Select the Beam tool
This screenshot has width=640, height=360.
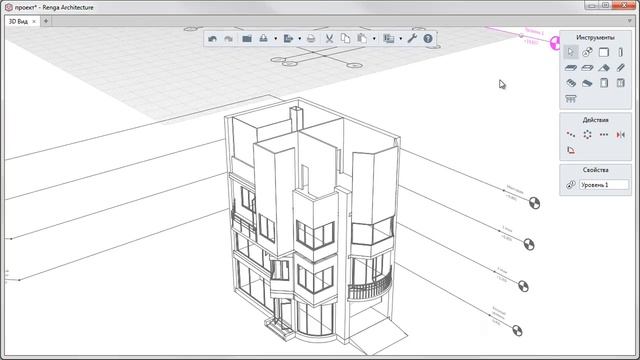(x=620, y=68)
